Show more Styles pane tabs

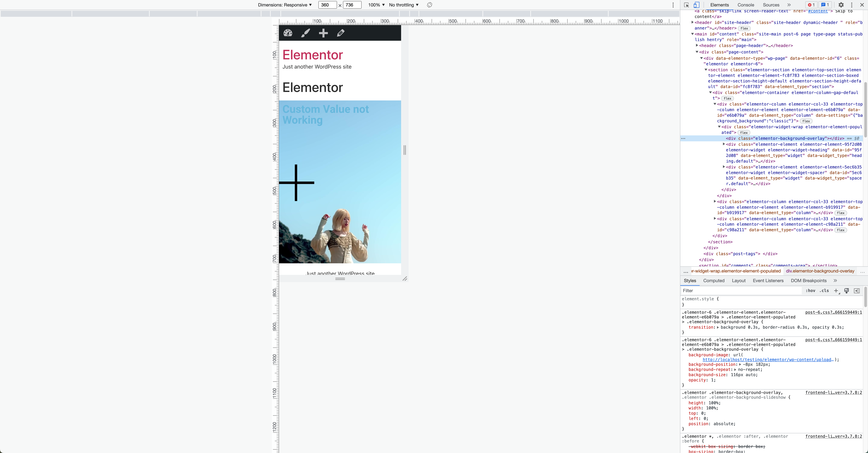tap(835, 281)
